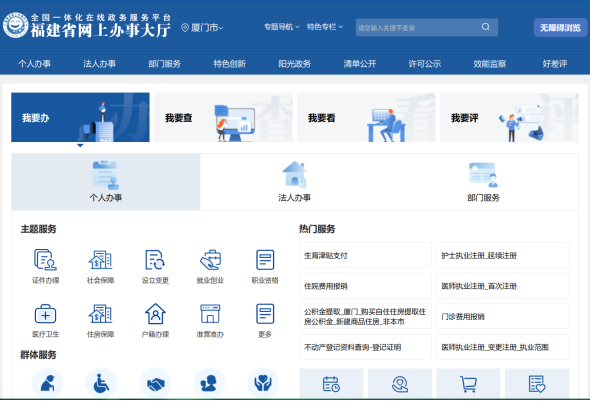Select the wheelchair group service icon
Viewport: 590px width, 401px height.
101,383
